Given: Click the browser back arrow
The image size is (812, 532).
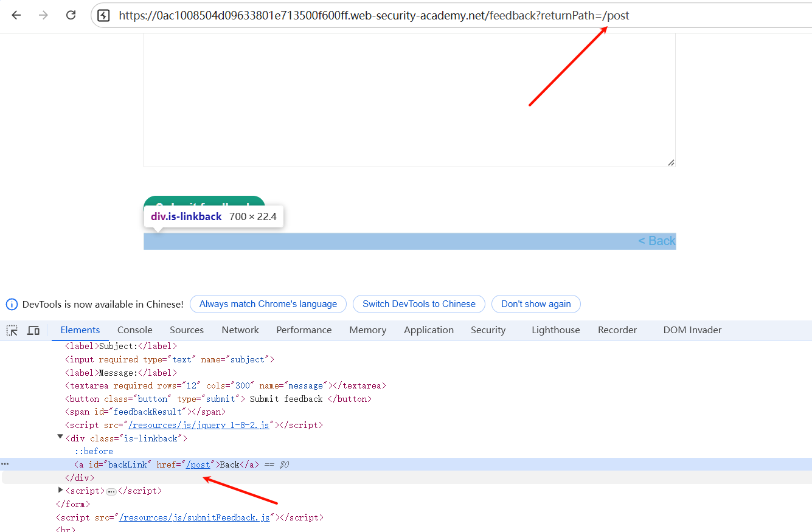Looking at the screenshot, I should [x=16, y=15].
